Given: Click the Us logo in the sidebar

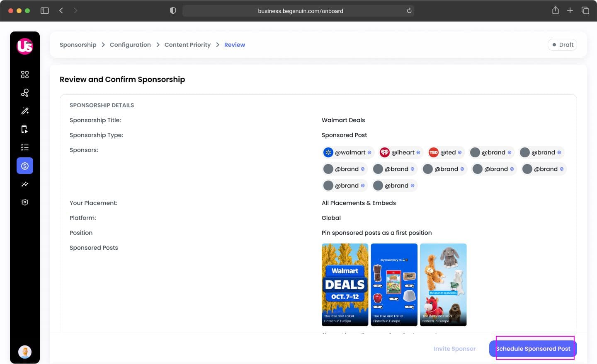Looking at the screenshot, I should click(25, 46).
